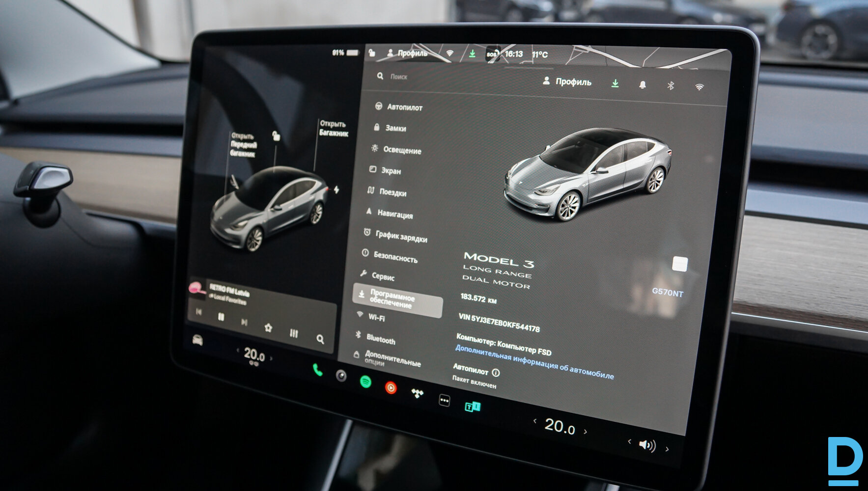Viewport: 868px width, 491px height.
Task: Tap the SOS icon in the status bar
Action: tap(492, 55)
